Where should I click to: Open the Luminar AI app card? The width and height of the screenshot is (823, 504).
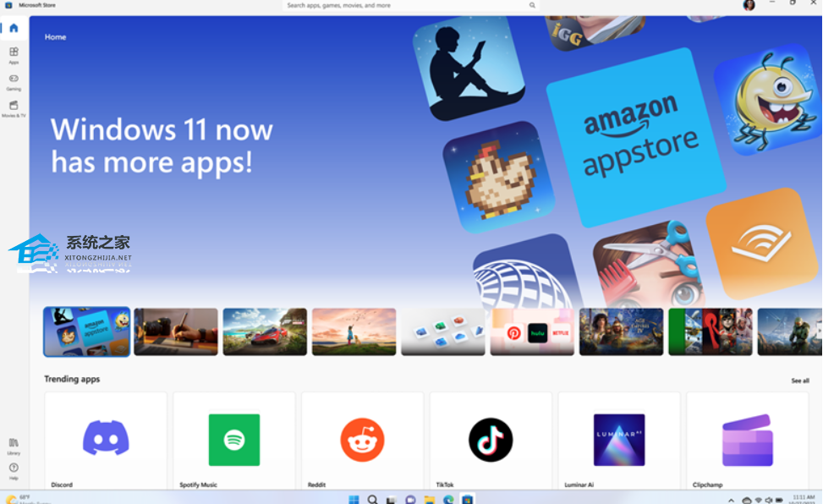tap(619, 441)
